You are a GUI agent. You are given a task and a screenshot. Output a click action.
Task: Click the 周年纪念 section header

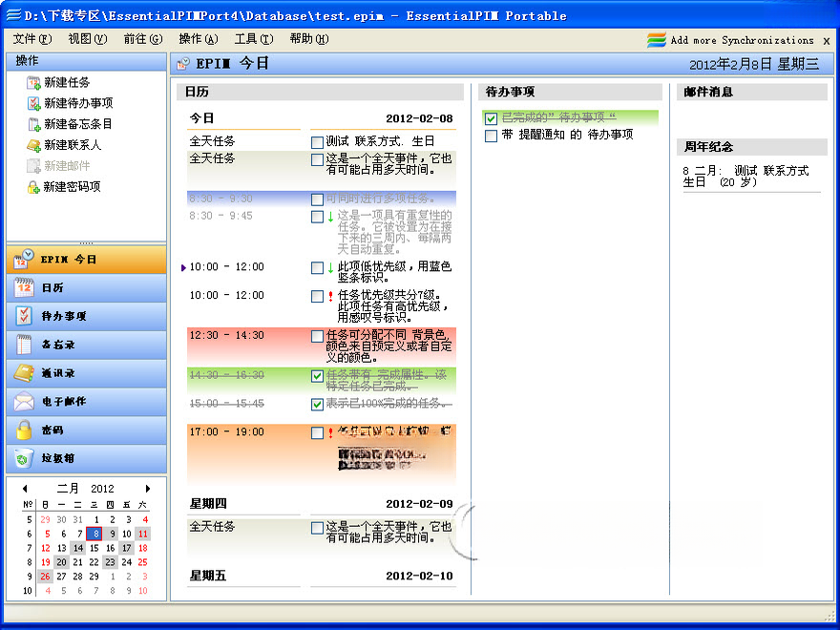click(x=752, y=147)
